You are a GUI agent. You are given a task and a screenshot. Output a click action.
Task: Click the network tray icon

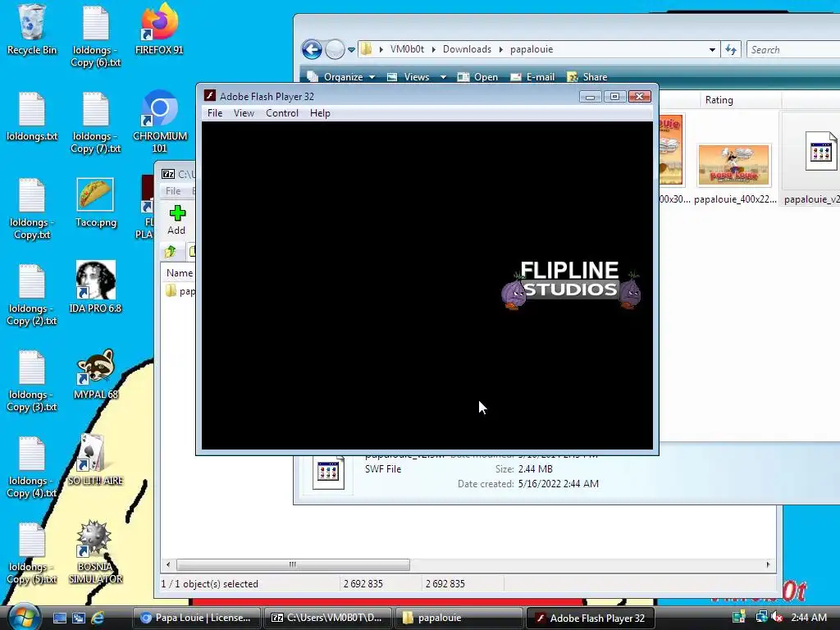pyautogui.click(x=760, y=617)
